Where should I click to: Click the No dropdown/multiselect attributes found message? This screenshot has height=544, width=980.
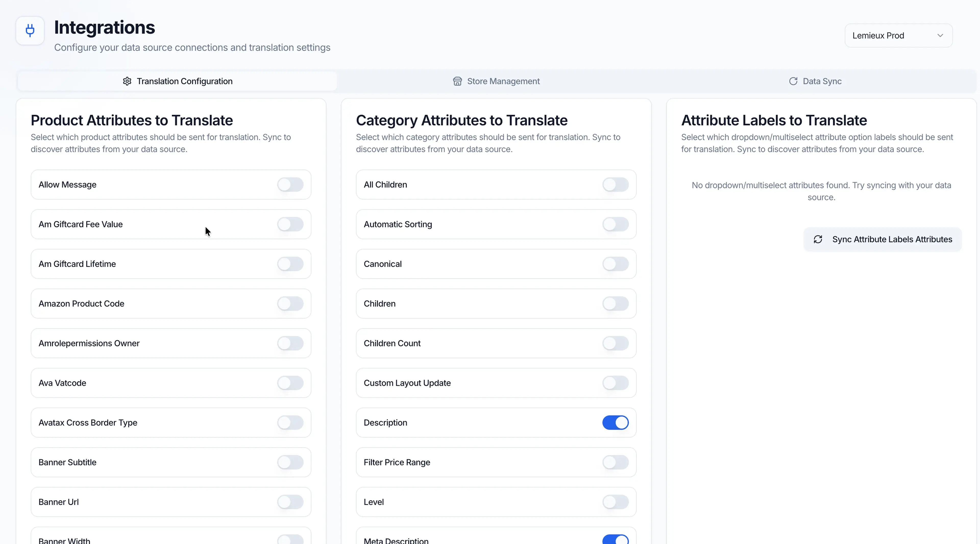(821, 191)
